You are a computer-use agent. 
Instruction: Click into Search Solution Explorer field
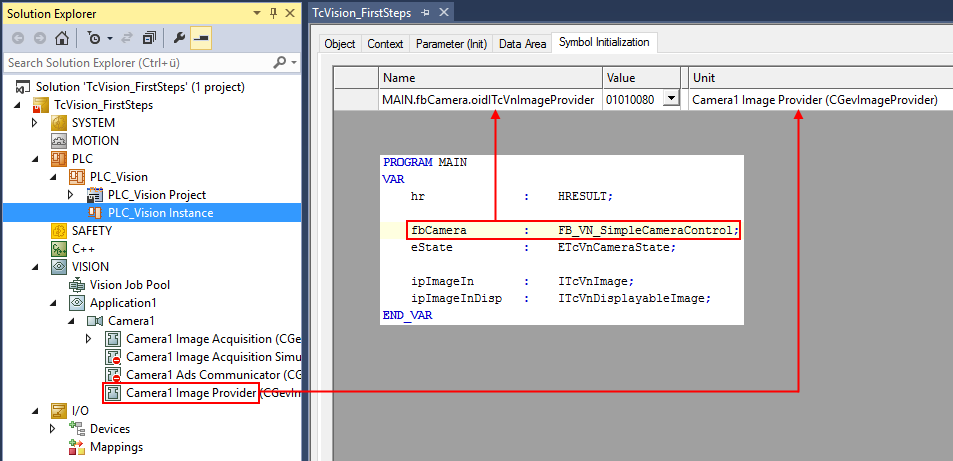[137, 62]
